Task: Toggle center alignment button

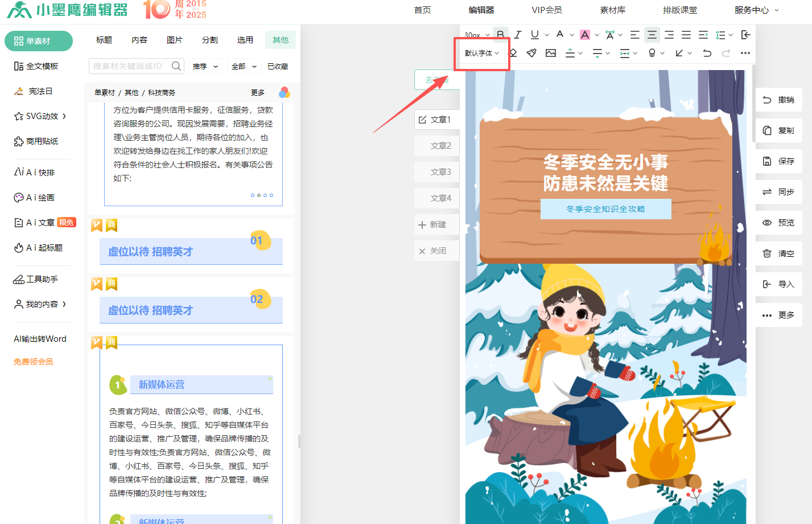Action: coord(652,35)
